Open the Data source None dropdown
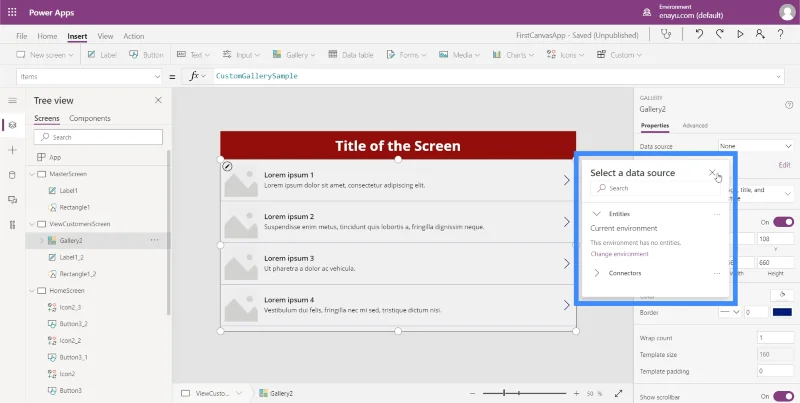The height and width of the screenshot is (403, 800). (756, 146)
